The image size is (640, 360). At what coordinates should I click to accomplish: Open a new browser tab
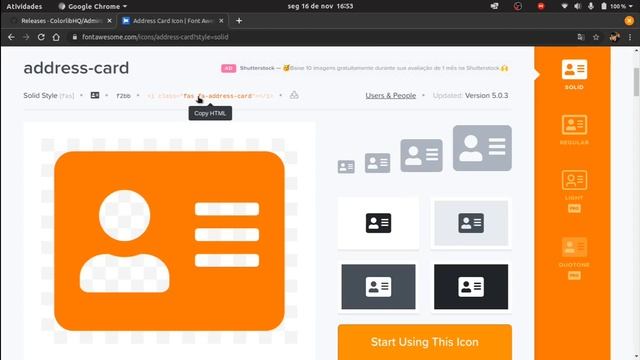click(239, 21)
